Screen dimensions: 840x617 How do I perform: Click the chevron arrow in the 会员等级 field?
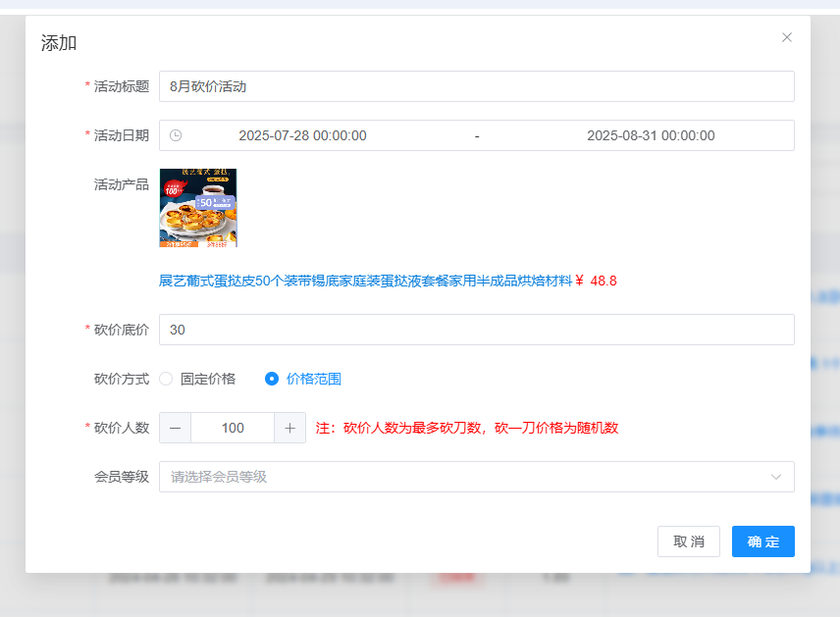pyautogui.click(x=776, y=477)
